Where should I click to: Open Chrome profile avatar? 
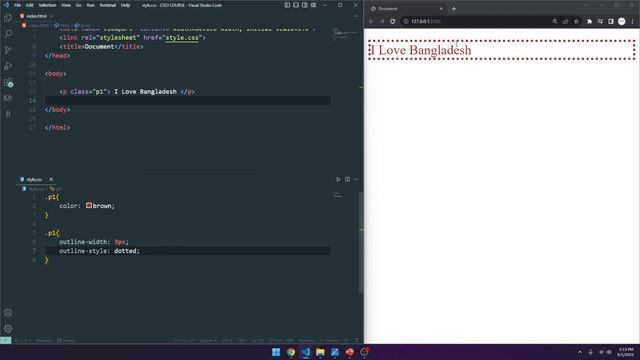pyautogui.click(x=622, y=21)
